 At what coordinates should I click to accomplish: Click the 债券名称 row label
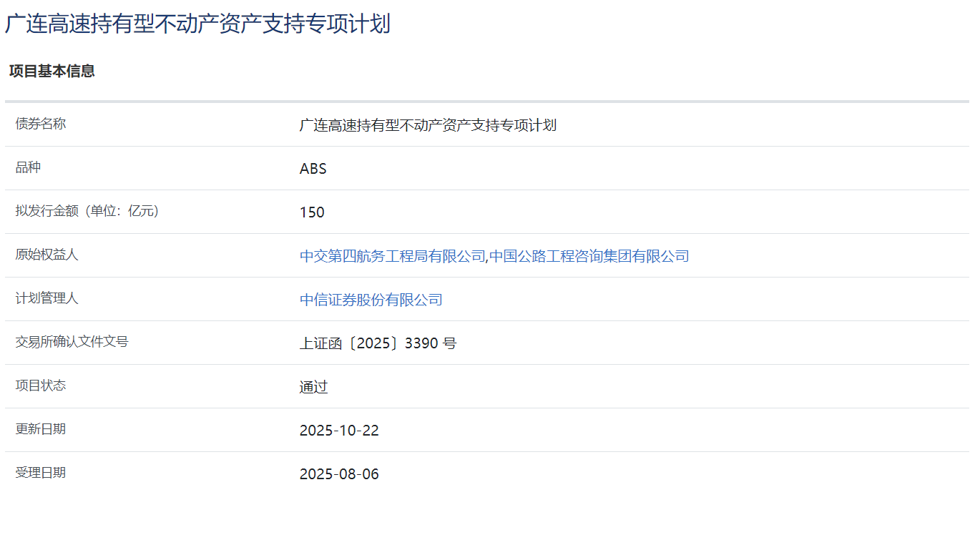click(38, 123)
